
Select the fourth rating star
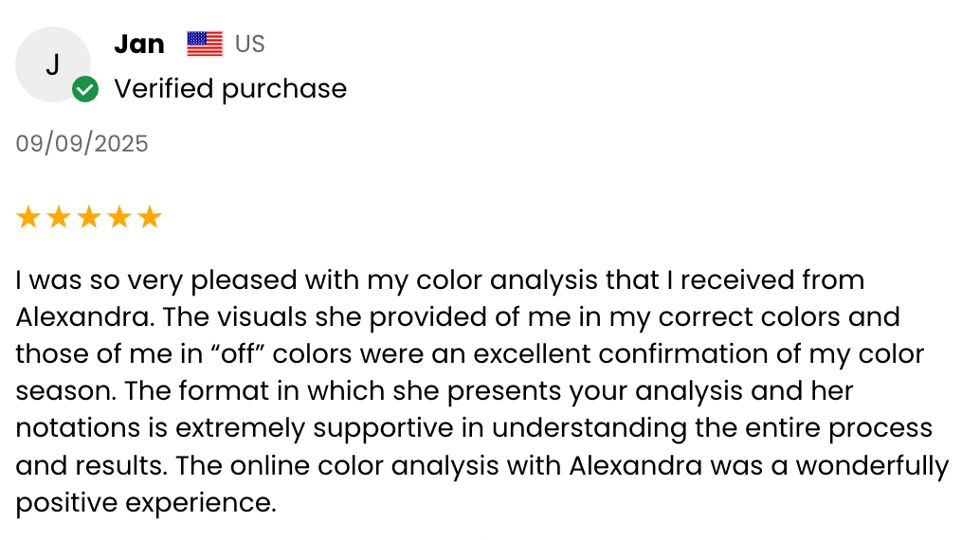(119, 218)
